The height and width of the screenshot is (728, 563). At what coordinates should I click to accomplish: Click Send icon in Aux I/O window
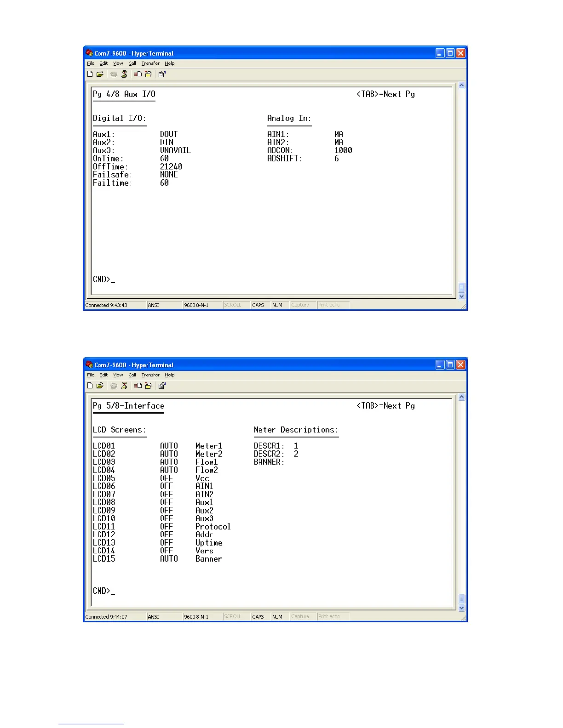point(138,74)
